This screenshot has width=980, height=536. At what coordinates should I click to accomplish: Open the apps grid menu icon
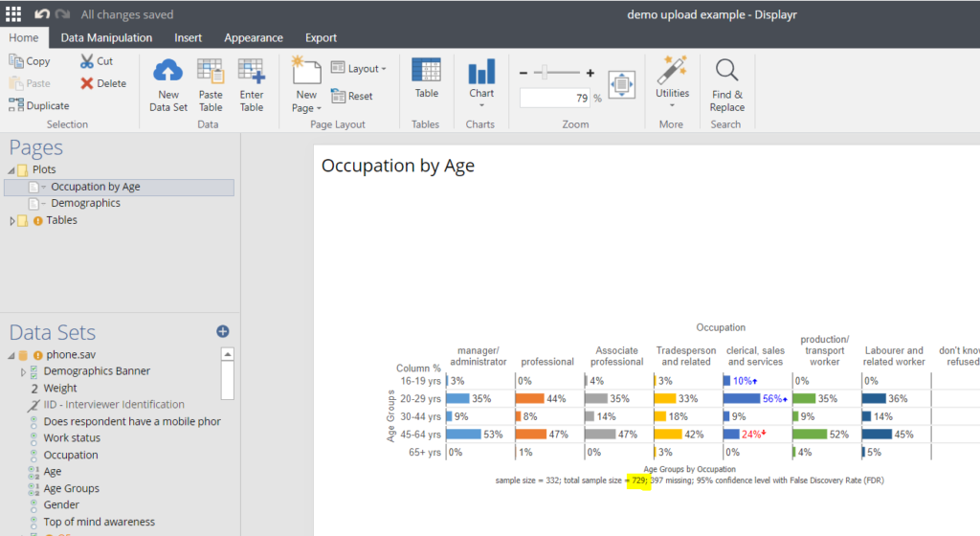(x=14, y=14)
